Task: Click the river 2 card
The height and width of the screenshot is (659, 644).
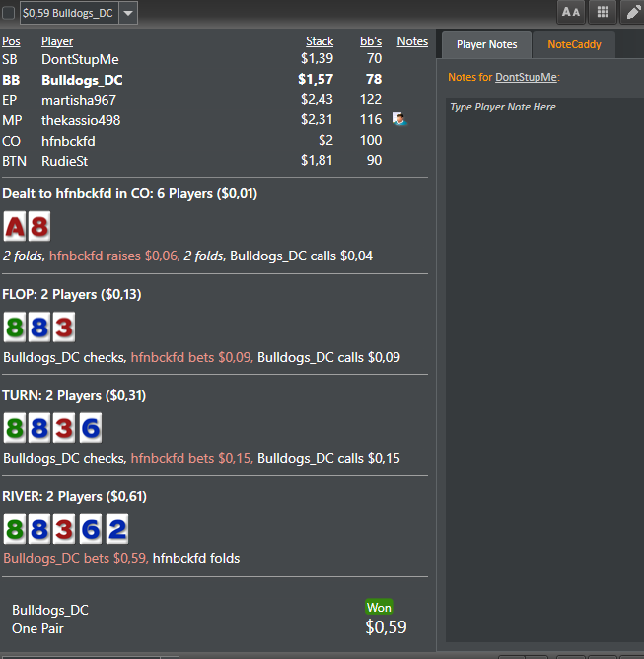Action: [x=117, y=529]
